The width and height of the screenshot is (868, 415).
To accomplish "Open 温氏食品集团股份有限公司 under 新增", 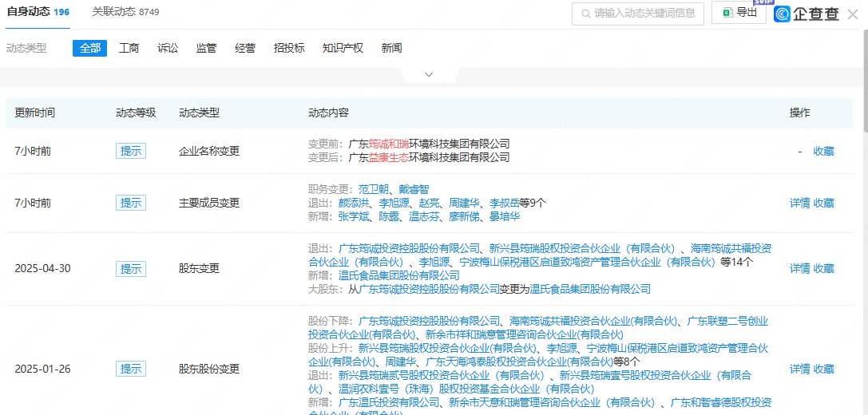I will pos(398,275).
